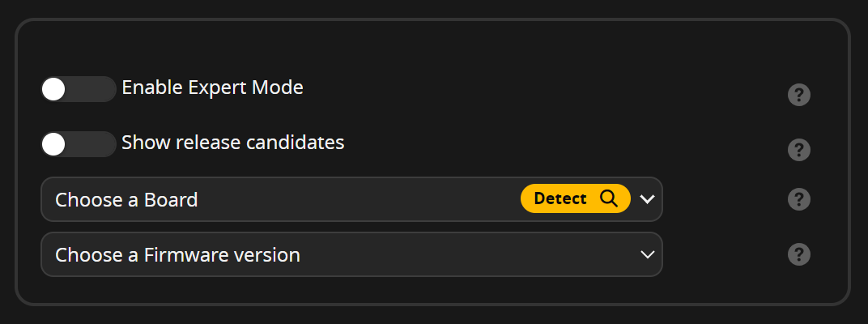
Task: Select the empty area inside the board selector
Action: click(360, 199)
